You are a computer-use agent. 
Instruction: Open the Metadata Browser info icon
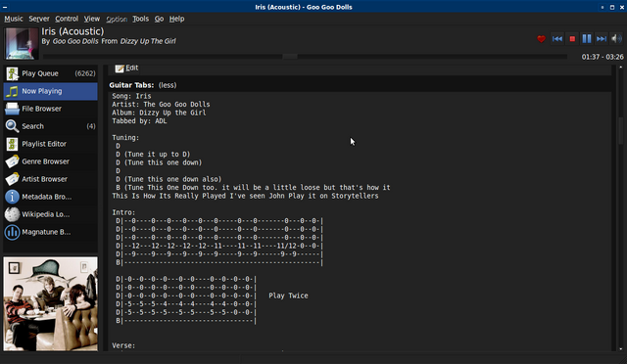point(12,197)
